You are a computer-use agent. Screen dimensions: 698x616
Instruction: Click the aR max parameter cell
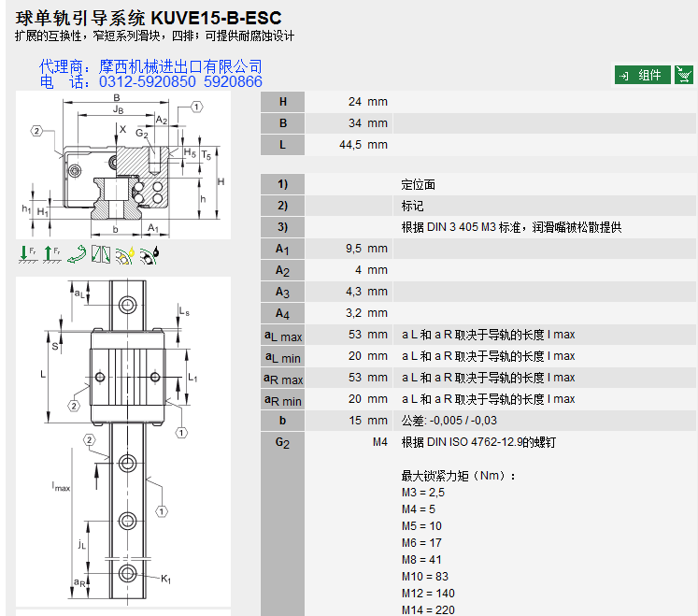pyautogui.click(x=283, y=378)
